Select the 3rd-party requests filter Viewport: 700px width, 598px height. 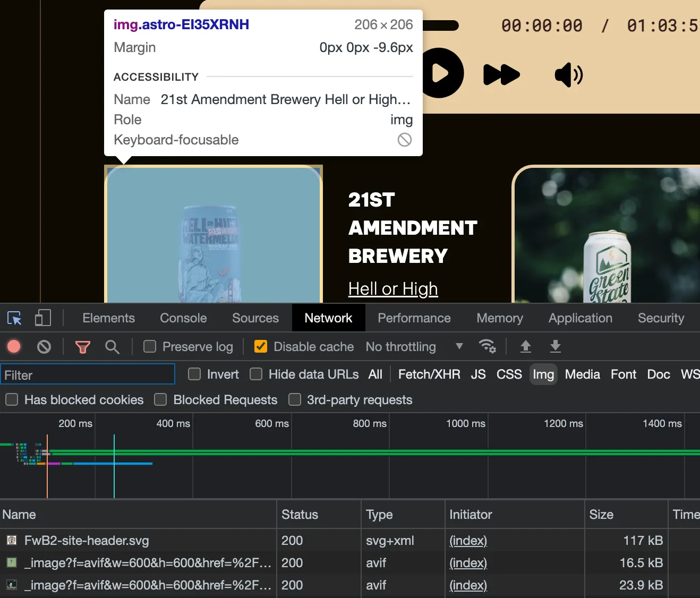point(295,399)
